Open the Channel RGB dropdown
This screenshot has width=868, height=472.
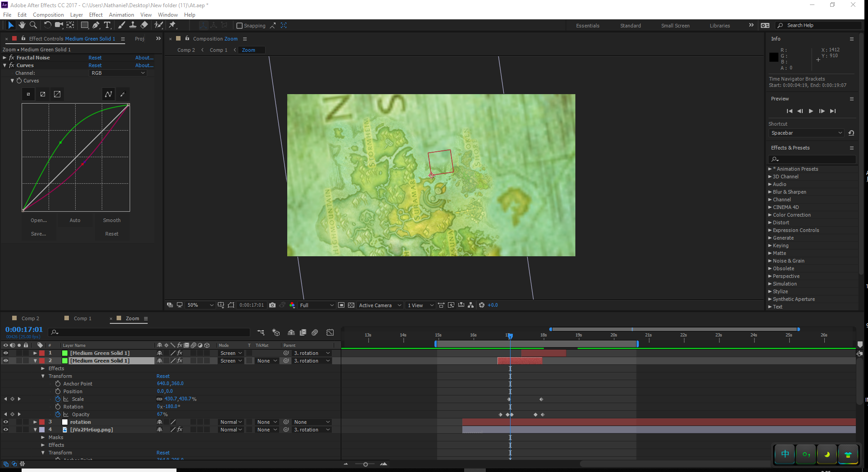(x=118, y=73)
